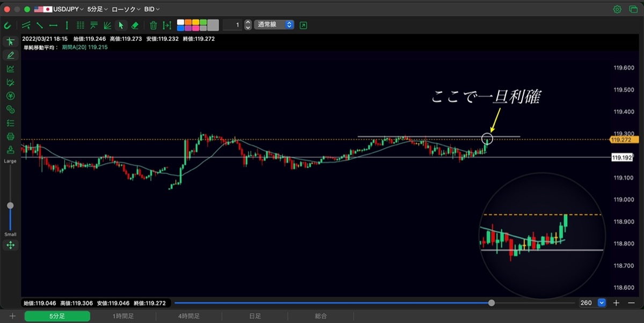Viewport: 644px width, 323px height.
Task: Click the line width input field showing 1
Action: [232, 25]
